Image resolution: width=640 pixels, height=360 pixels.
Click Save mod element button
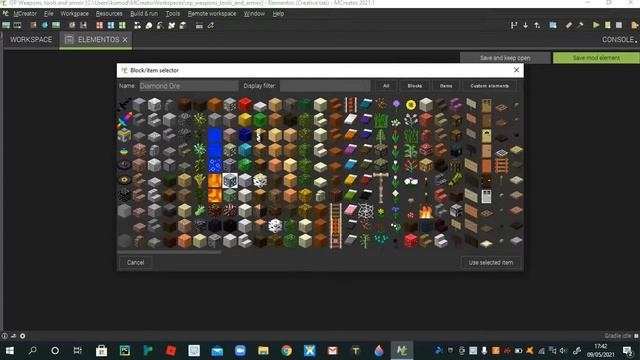[596, 58]
